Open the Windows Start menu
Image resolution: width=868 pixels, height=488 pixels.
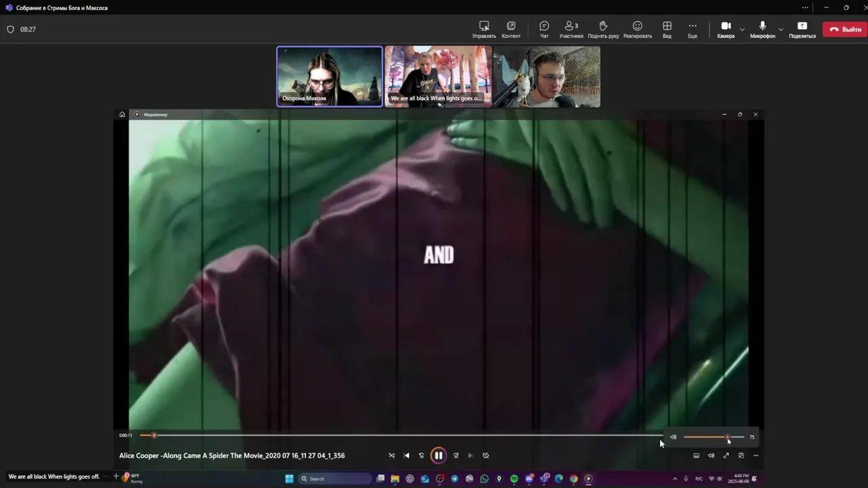289,479
